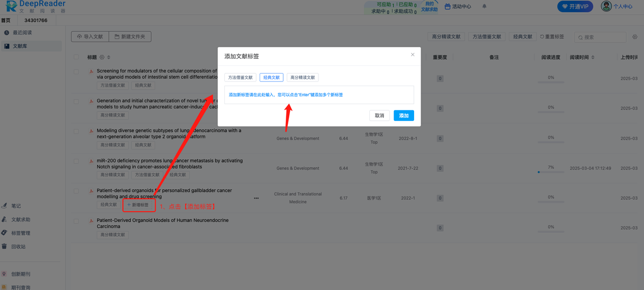Select the 经典文献 tag in the dialog

(x=271, y=77)
